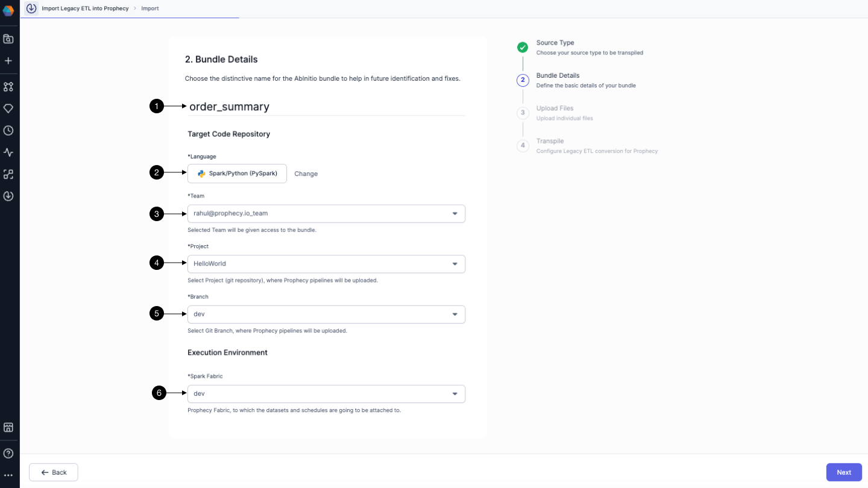Open the package hub store icon
868x488 pixels.
pyautogui.click(x=8, y=428)
